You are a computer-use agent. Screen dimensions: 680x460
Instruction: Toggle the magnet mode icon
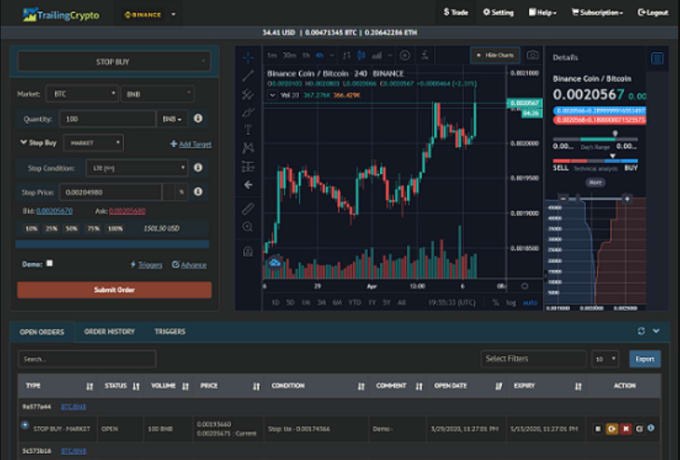(248, 251)
